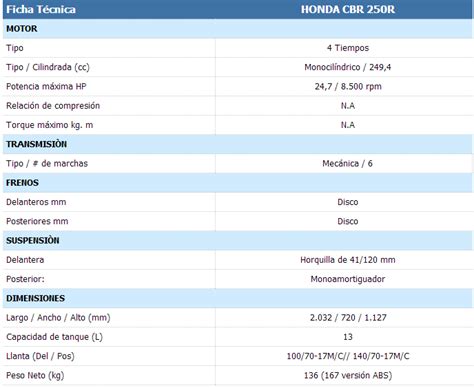Click 'Largo / Ancho / Alto (mm)' label
Viewport: 474px width, 388px height.
pyautogui.click(x=58, y=318)
